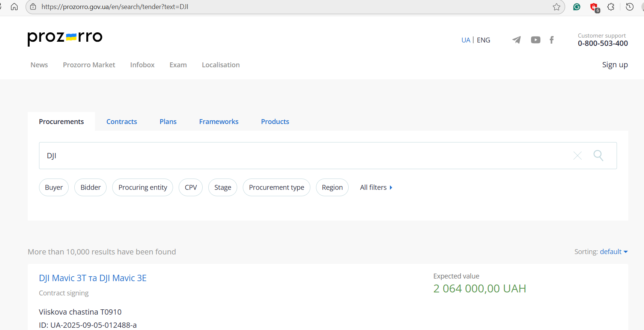Click the Contract signing status text
This screenshot has height=330, width=644.
[64, 293]
